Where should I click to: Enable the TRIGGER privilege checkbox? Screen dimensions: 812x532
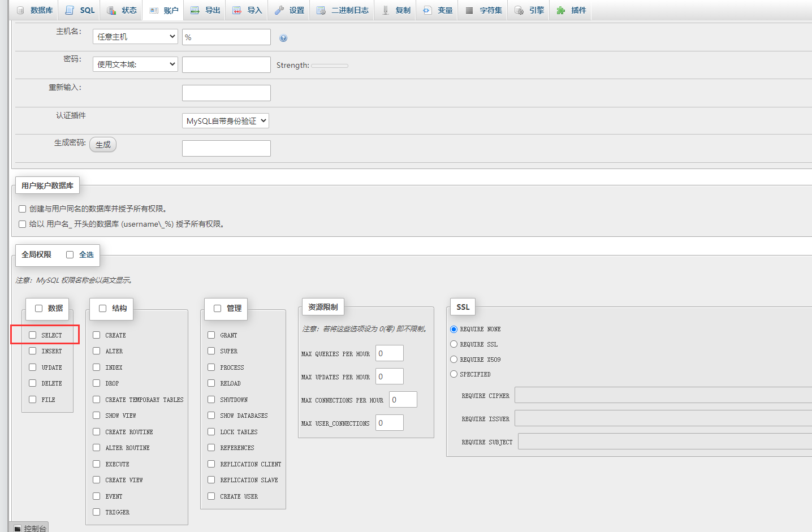click(x=97, y=512)
